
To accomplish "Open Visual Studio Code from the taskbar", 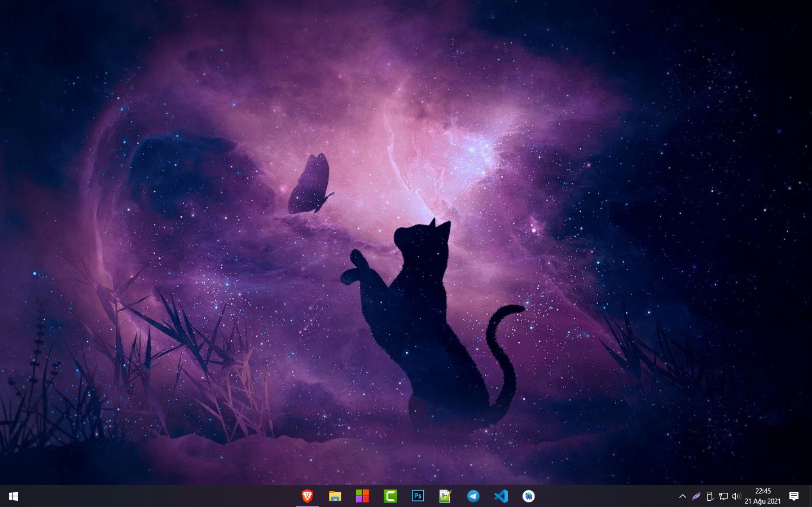I will [501, 496].
